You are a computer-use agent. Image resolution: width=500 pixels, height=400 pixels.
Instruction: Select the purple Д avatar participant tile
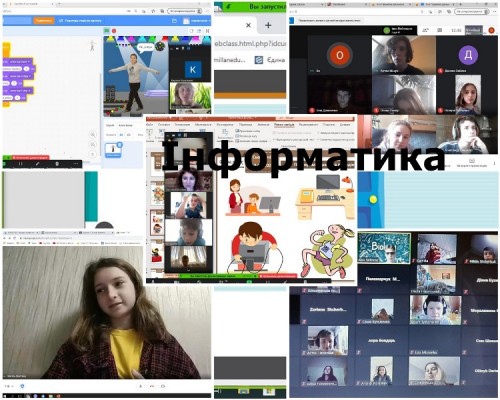[468, 55]
